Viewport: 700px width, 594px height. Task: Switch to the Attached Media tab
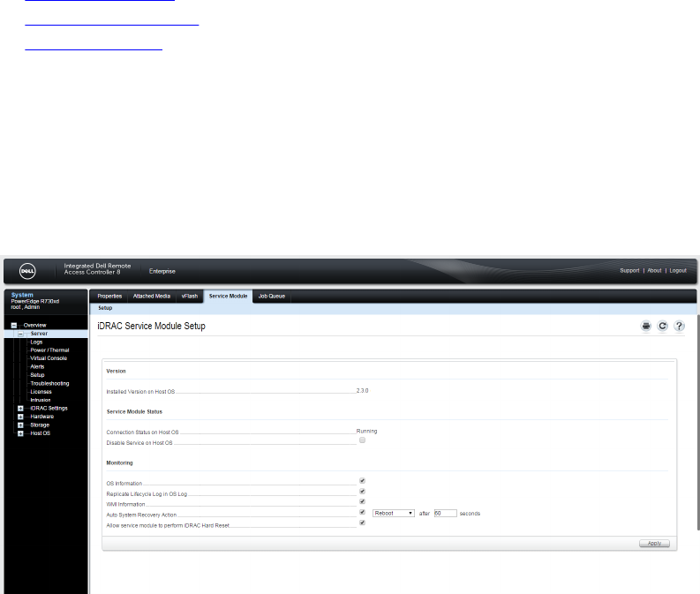click(x=151, y=297)
